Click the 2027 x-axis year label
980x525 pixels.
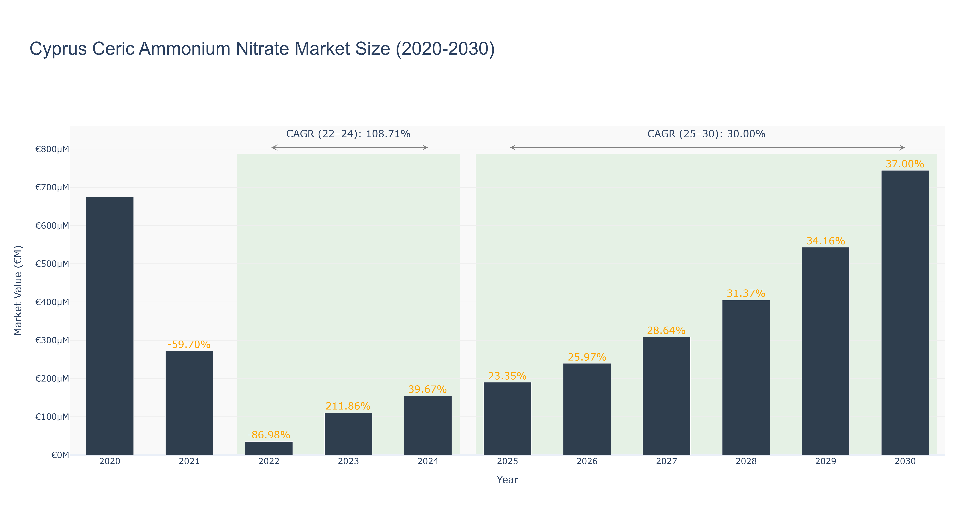tap(666, 461)
